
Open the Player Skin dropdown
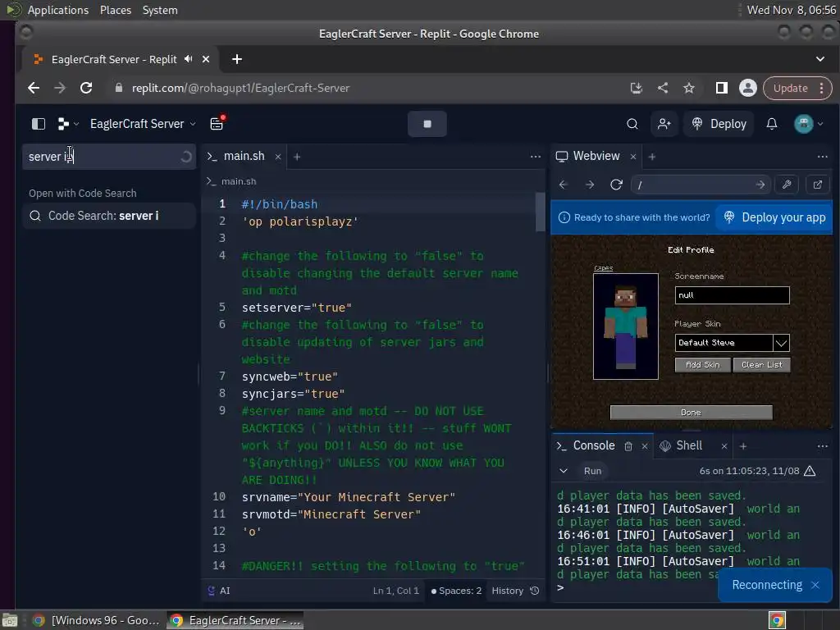click(732, 342)
